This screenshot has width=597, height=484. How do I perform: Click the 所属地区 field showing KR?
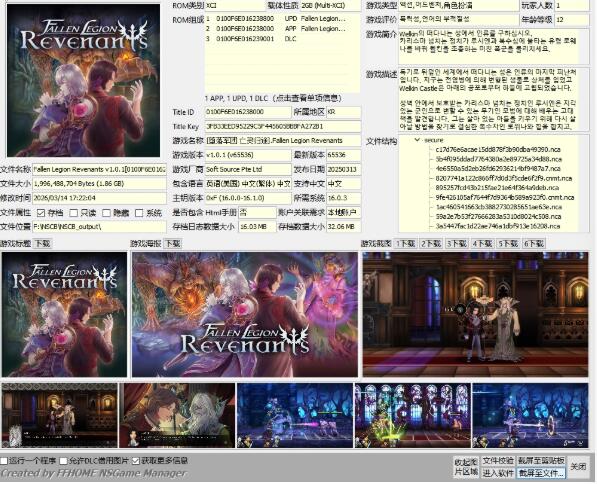(343, 112)
